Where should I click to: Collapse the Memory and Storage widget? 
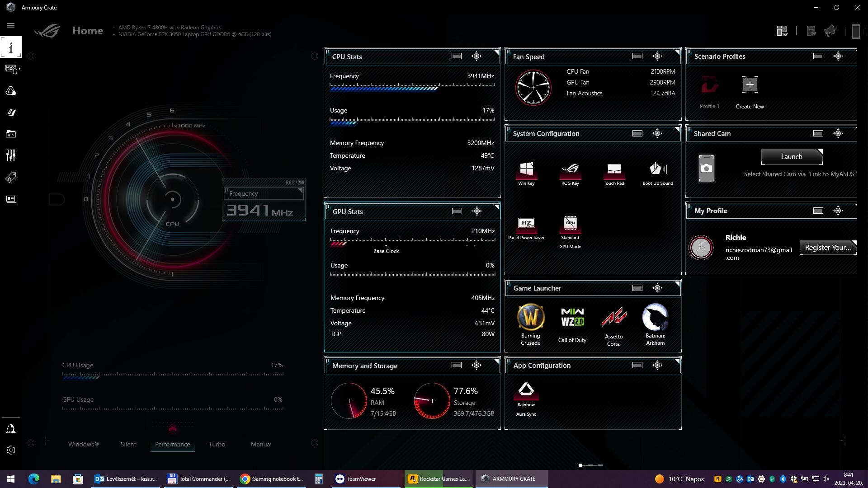tap(457, 366)
